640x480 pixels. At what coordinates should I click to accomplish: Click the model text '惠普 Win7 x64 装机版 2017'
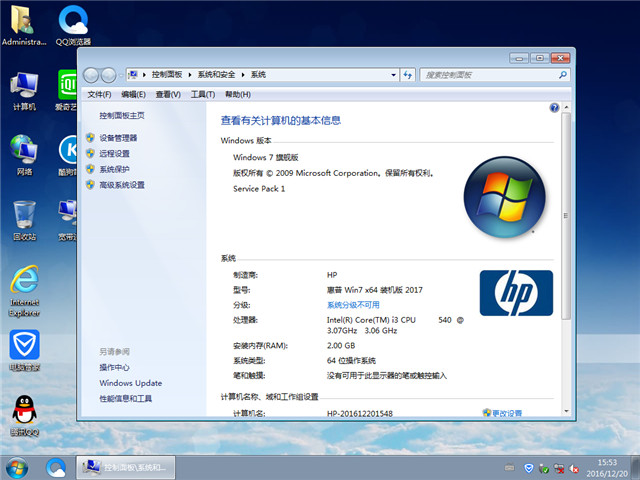pyautogui.click(x=375, y=290)
